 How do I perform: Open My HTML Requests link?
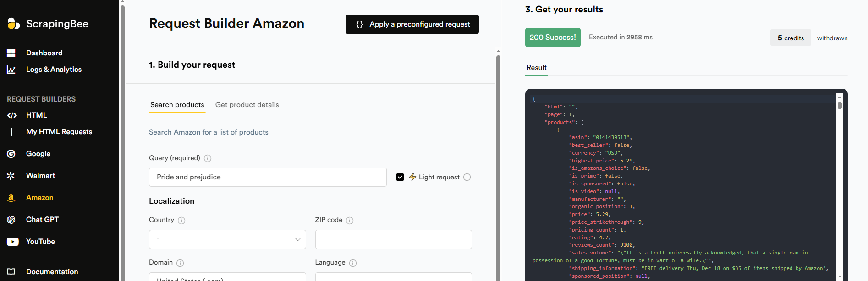pos(59,132)
